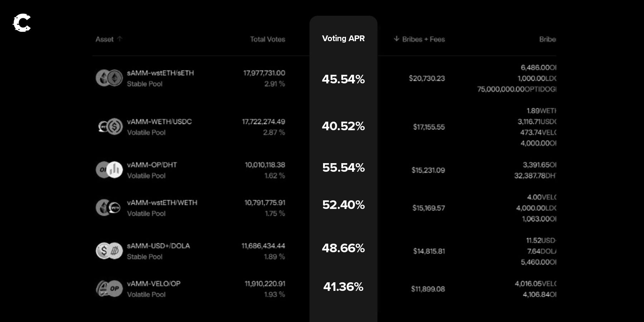The width and height of the screenshot is (644, 322).
Task: Click the sAMM-wstETH/sETH token pair icon
Action: (109, 78)
